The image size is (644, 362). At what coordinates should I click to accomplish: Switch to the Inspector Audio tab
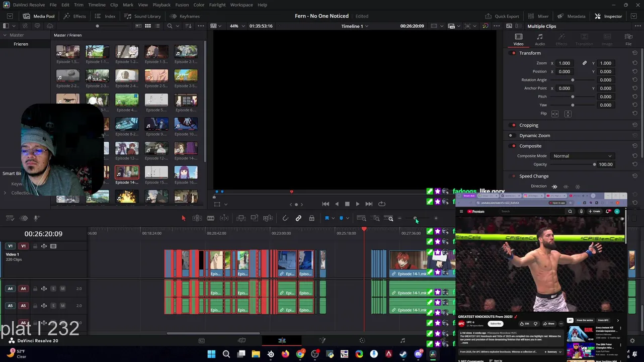539,40
